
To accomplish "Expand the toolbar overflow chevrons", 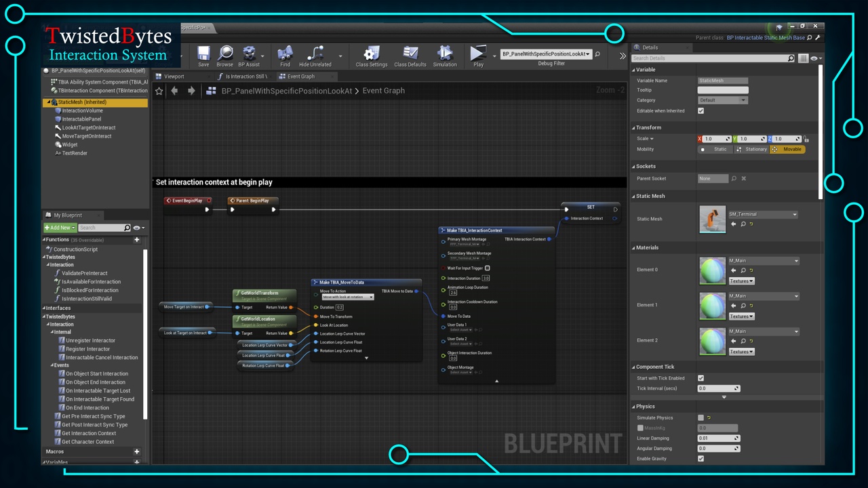I will (x=623, y=56).
